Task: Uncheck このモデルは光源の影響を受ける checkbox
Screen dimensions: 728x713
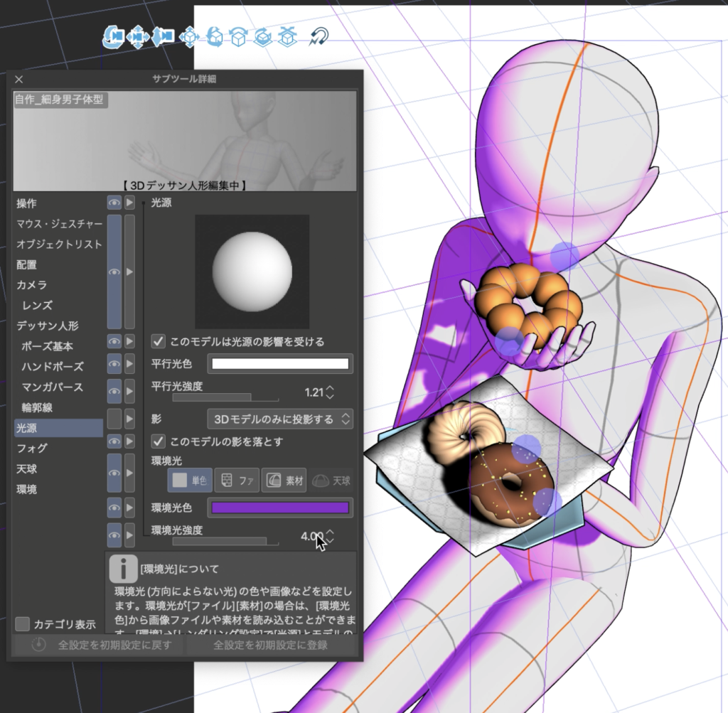Action: (x=159, y=341)
